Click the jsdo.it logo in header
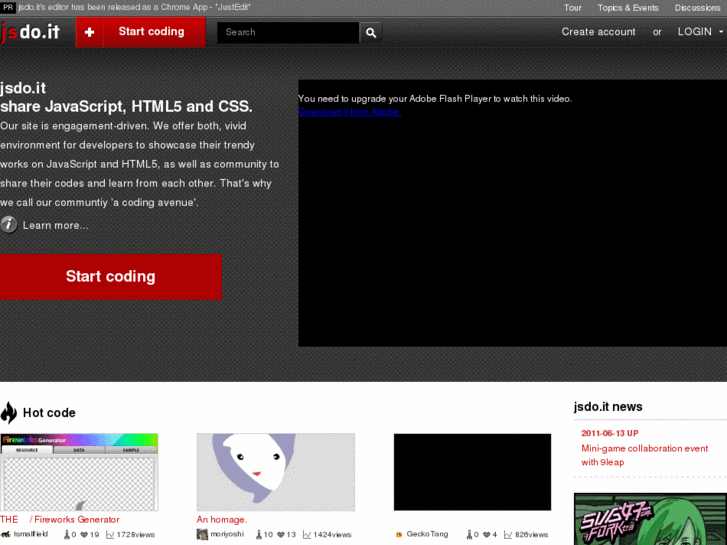The height and width of the screenshot is (545, 727). tap(31, 32)
